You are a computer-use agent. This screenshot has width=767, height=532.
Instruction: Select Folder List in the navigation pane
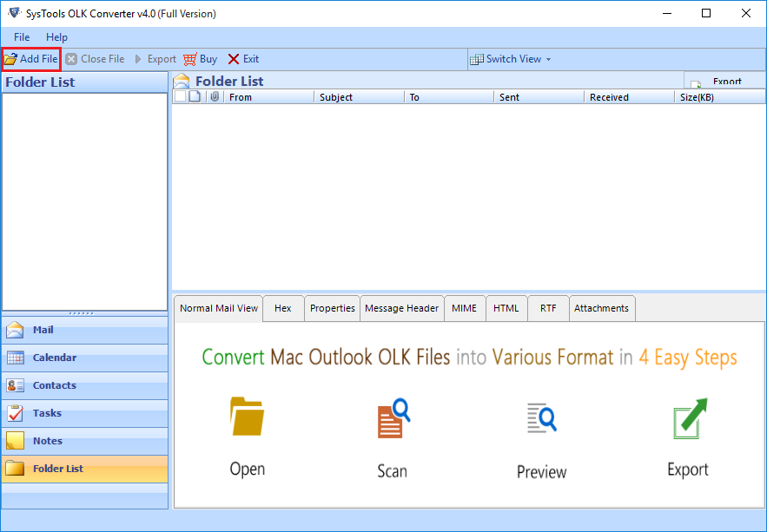pos(84,469)
